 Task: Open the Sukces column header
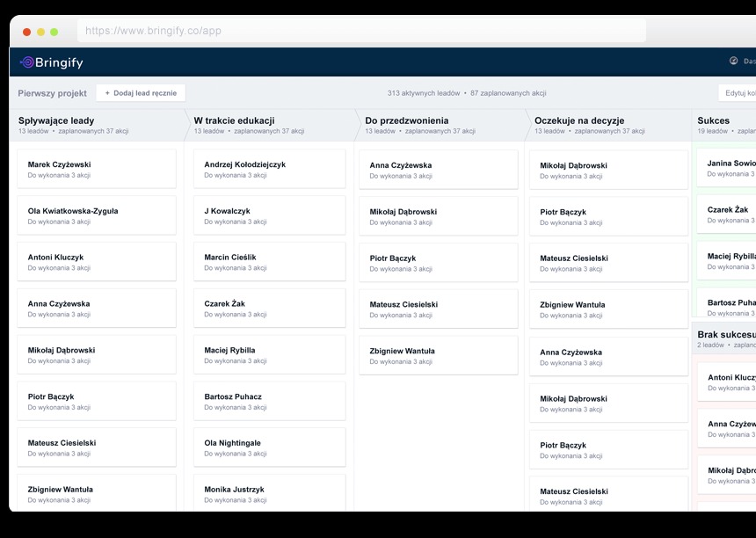point(714,120)
